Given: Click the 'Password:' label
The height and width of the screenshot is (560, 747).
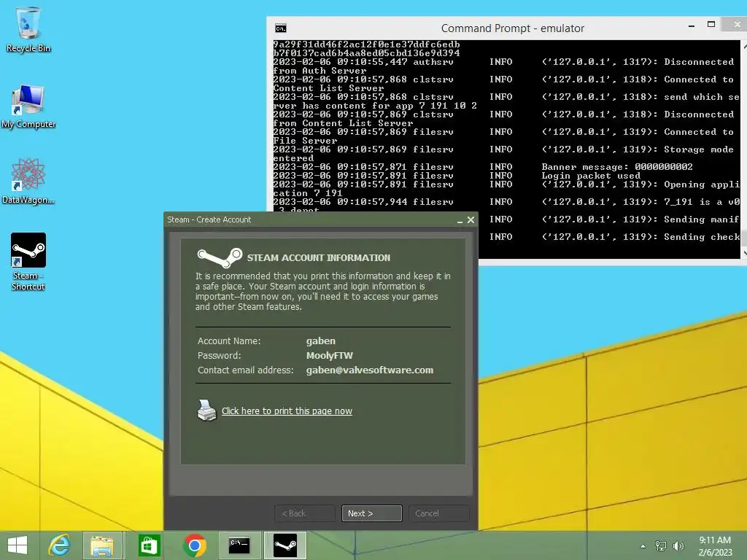Looking at the screenshot, I should (x=219, y=356).
